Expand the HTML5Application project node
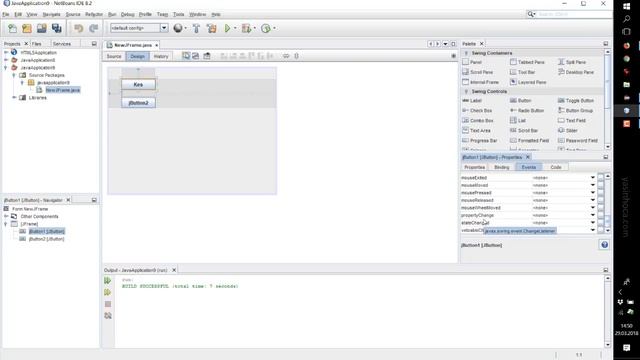This screenshot has width=640, height=360. [6, 53]
